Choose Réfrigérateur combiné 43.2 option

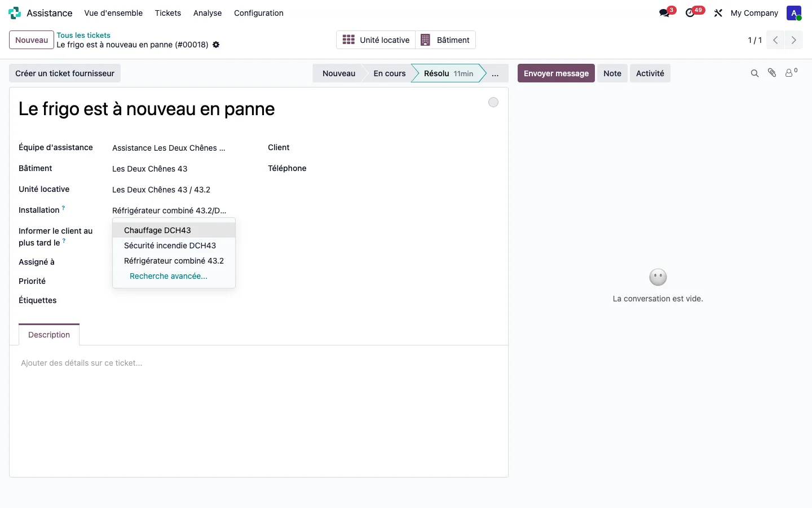coord(174,261)
